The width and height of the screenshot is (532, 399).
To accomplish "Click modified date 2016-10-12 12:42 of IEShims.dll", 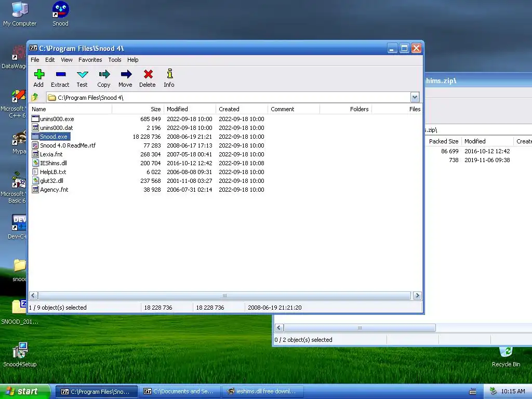I will click(x=189, y=163).
